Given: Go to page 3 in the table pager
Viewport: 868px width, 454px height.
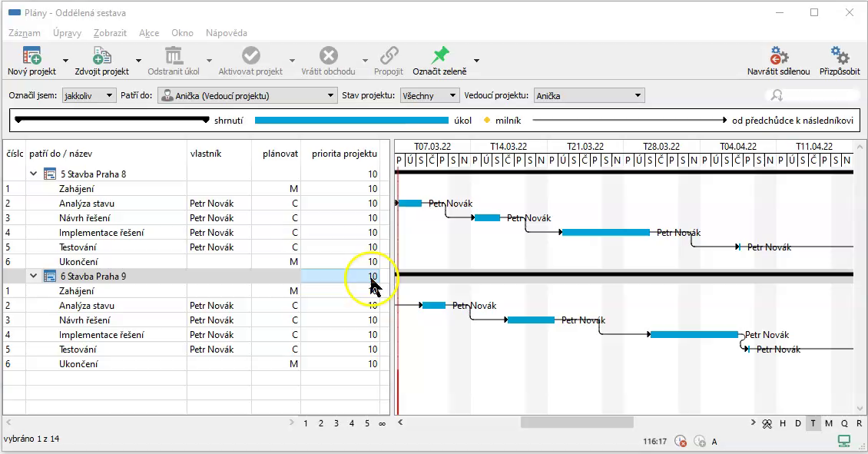Looking at the screenshot, I should pyautogui.click(x=336, y=423).
